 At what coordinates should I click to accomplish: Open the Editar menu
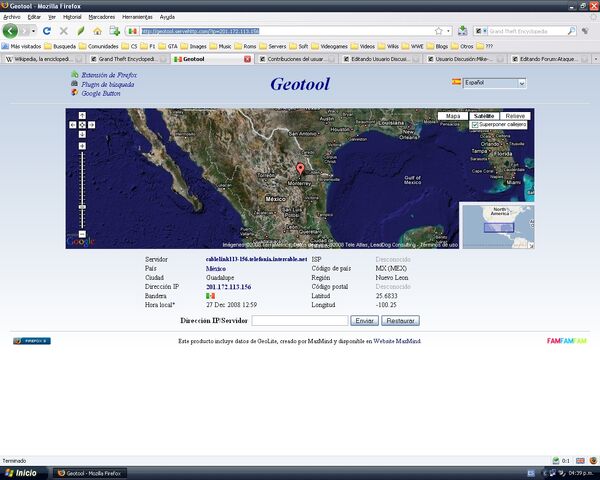click(34, 17)
